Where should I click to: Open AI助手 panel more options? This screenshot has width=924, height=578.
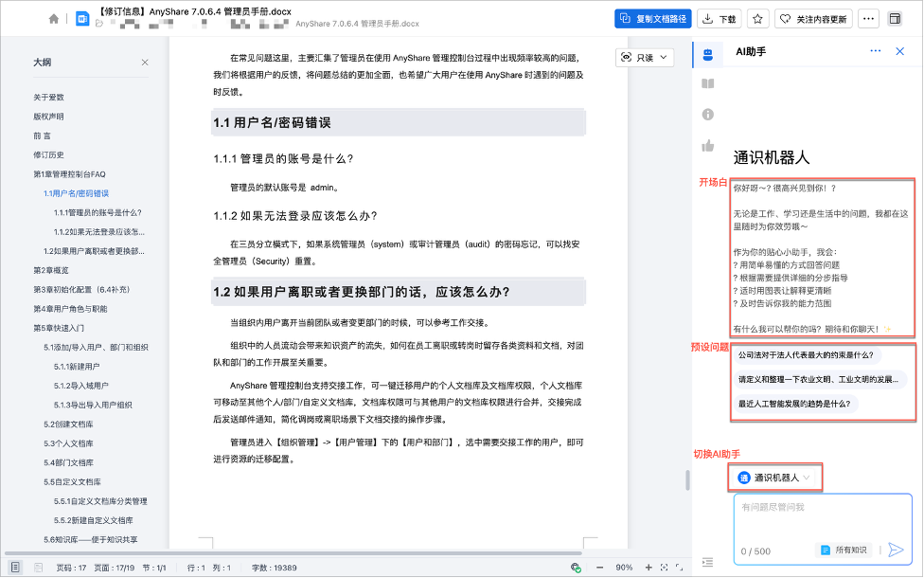pyautogui.click(x=876, y=51)
